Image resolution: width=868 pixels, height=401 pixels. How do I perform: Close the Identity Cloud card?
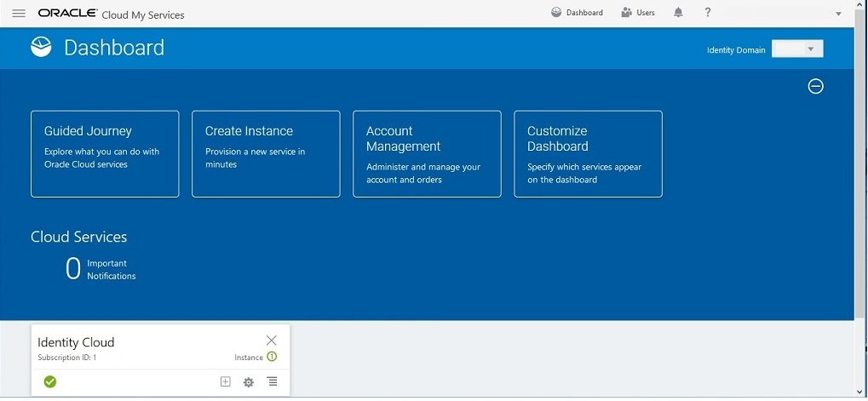(x=271, y=341)
